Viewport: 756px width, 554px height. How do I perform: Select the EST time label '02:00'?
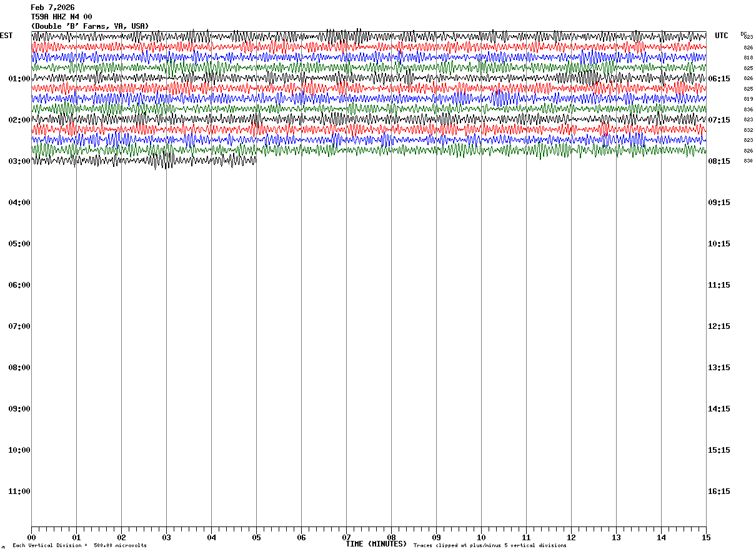tap(19, 120)
